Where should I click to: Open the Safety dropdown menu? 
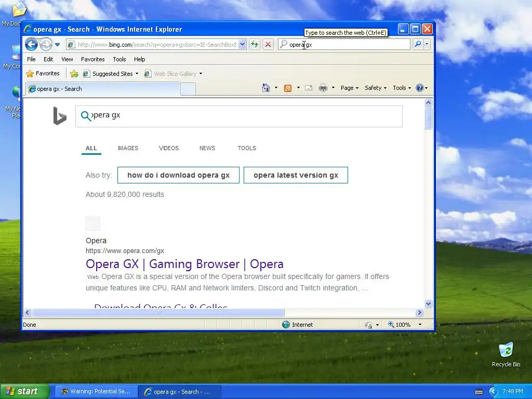pyautogui.click(x=375, y=88)
